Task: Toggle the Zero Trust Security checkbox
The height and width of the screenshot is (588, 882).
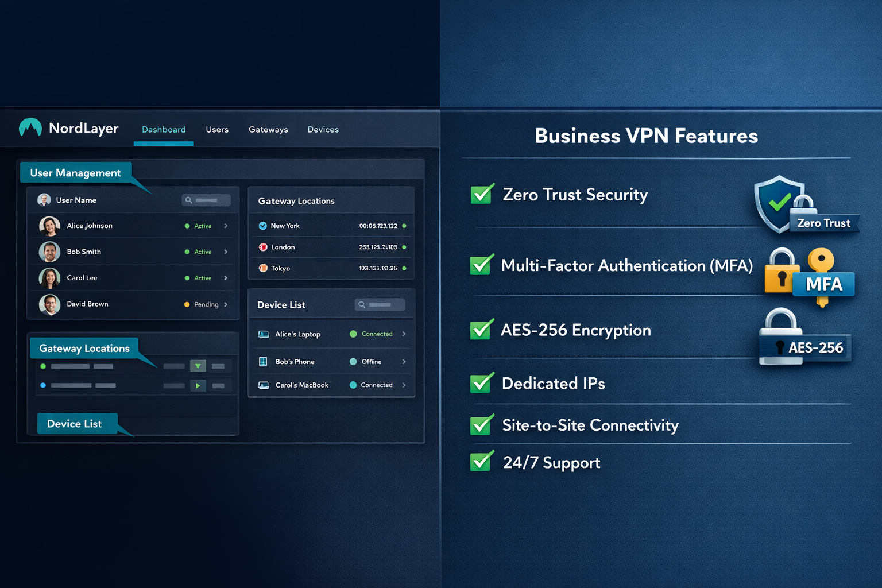Action: click(482, 194)
